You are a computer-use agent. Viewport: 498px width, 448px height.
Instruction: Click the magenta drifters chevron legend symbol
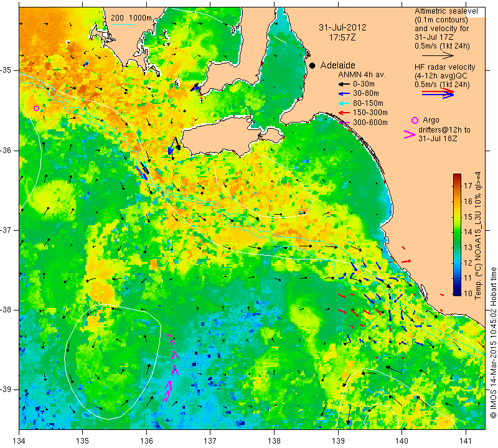410,134
